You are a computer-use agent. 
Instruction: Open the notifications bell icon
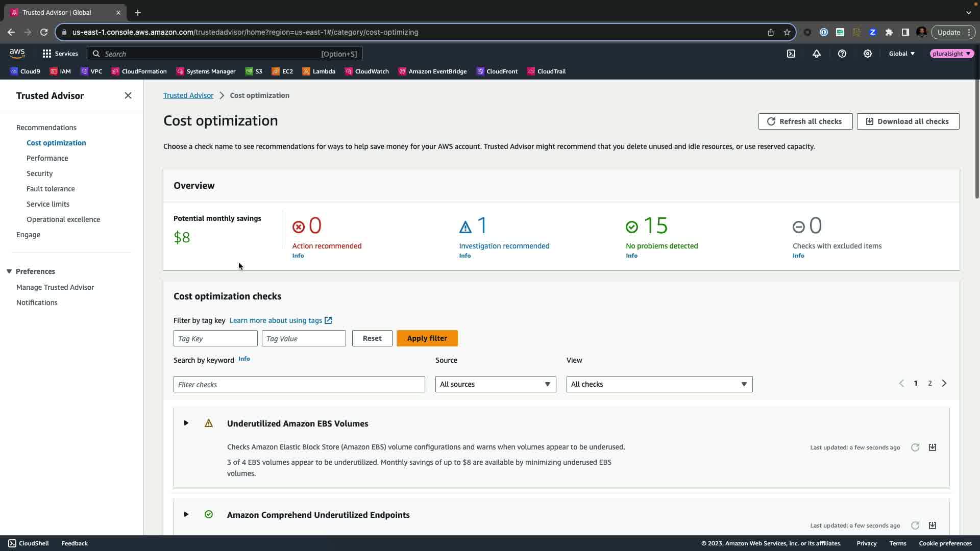click(817, 54)
